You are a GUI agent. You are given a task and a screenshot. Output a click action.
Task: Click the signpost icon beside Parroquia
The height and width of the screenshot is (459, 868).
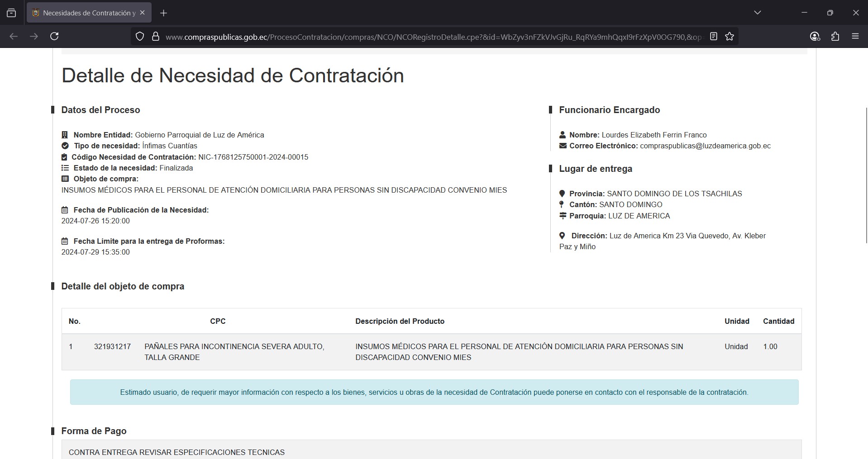pyautogui.click(x=563, y=216)
